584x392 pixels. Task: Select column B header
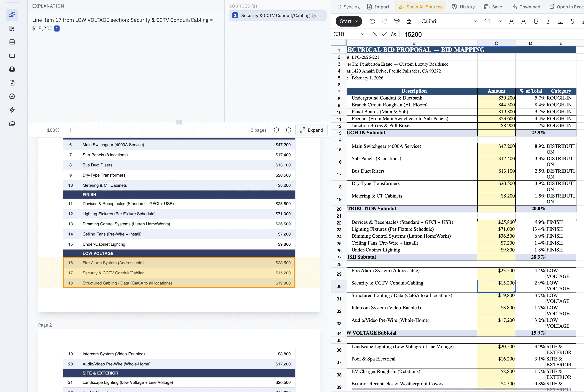pos(414,43)
